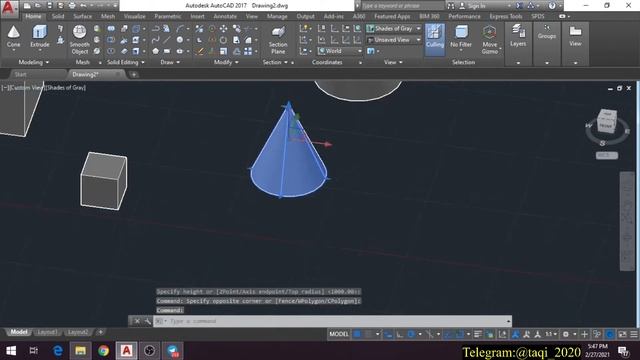
Task: Open the Home ribbon tab
Action: 33,16
